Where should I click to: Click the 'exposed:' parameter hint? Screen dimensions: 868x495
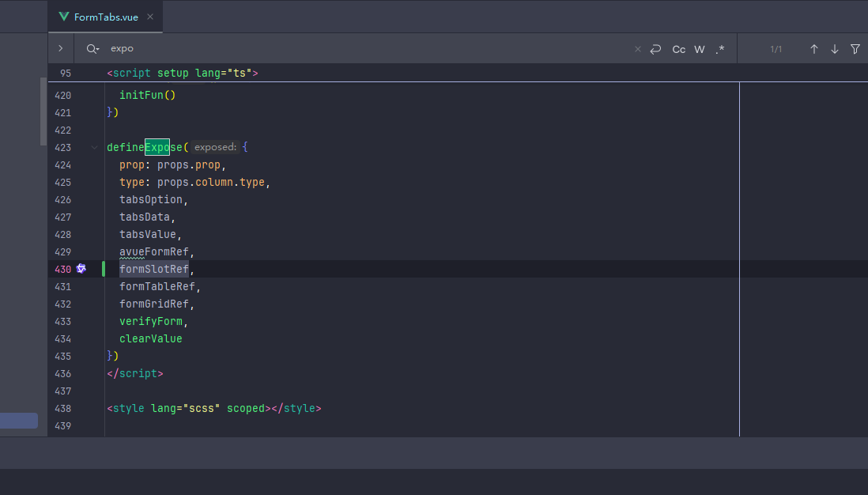coord(215,147)
